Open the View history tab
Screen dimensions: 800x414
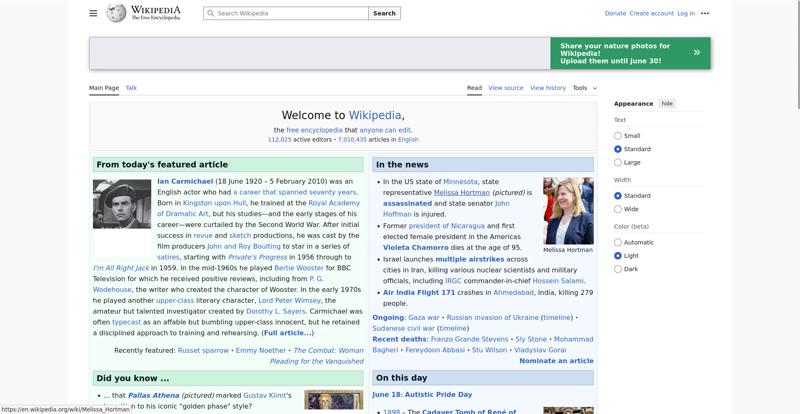click(548, 88)
